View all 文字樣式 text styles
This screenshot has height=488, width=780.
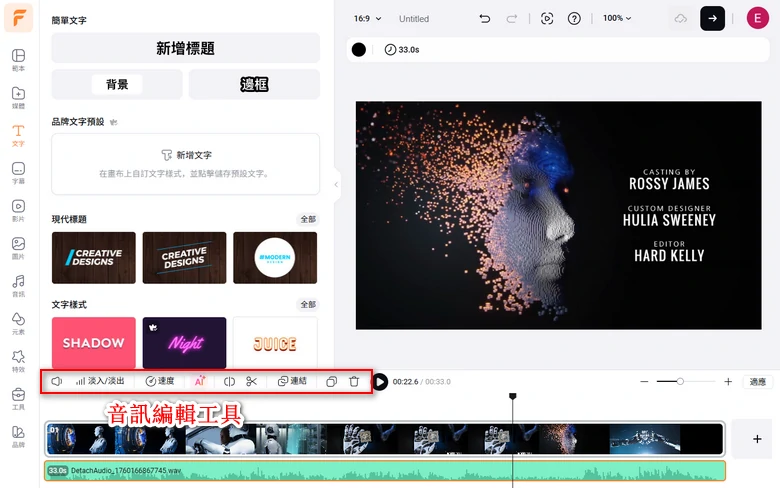pos(308,304)
